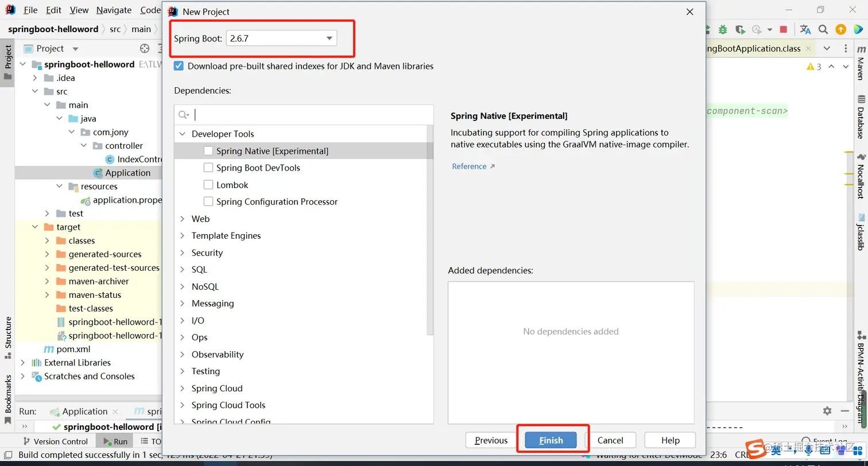Click status bar tool windows toggle icon
This screenshot has height=466, width=868.
tap(9, 455)
